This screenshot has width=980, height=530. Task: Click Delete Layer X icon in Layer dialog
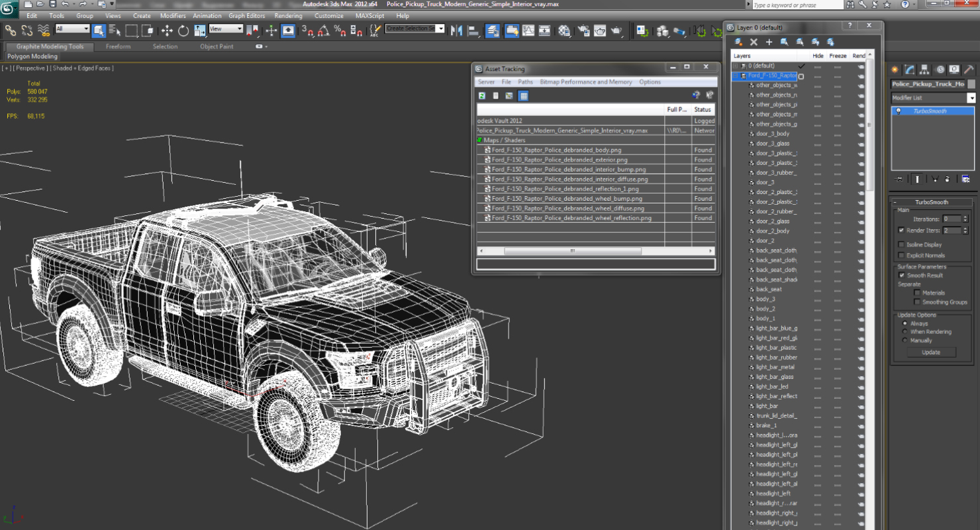coord(754,42)
